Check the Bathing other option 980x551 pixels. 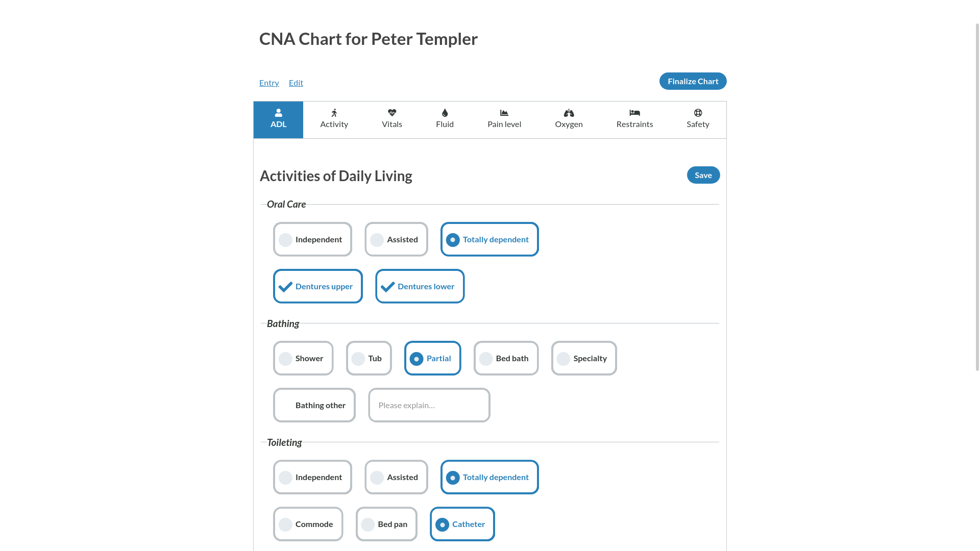point(314,405)
